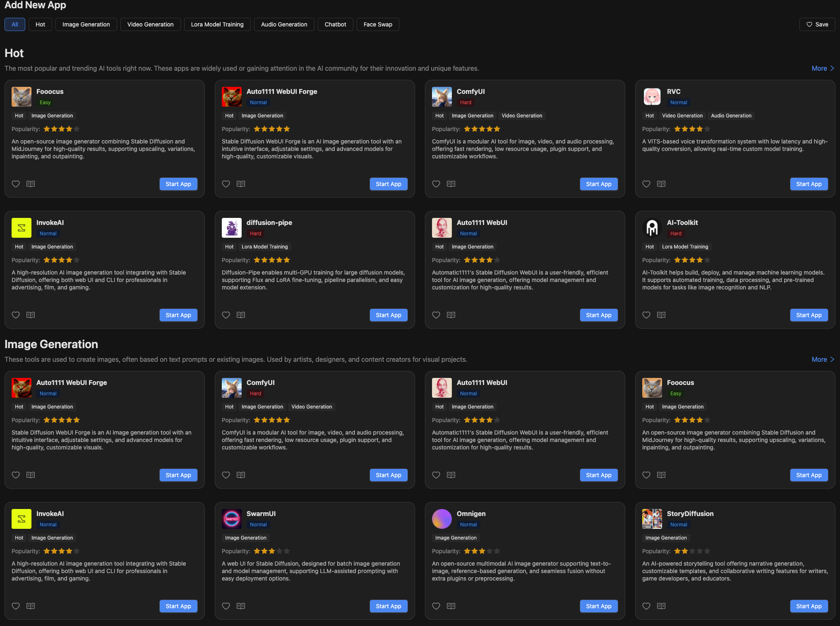
Task: Open docs for ComfyUI in Image Generation
Action: point(241,475)
